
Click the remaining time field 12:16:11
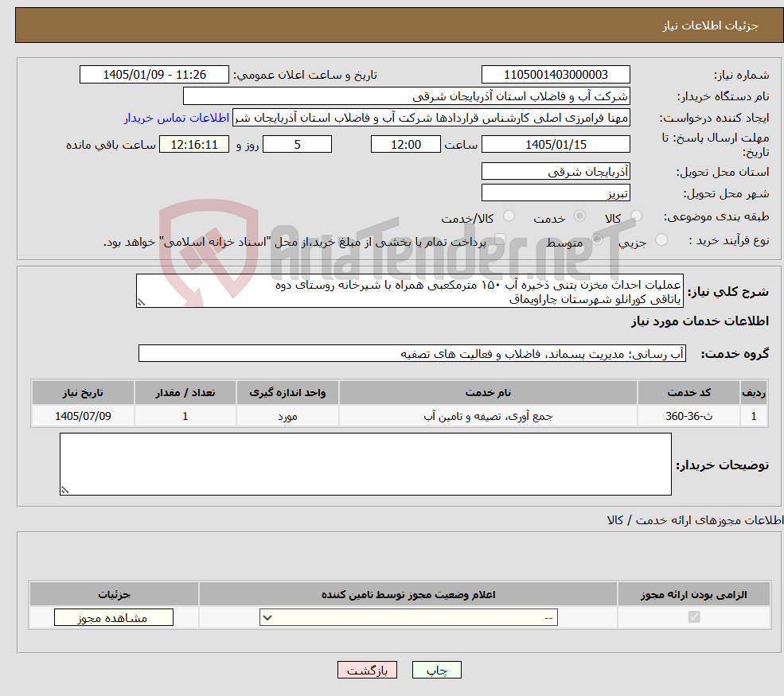[194, 145]
